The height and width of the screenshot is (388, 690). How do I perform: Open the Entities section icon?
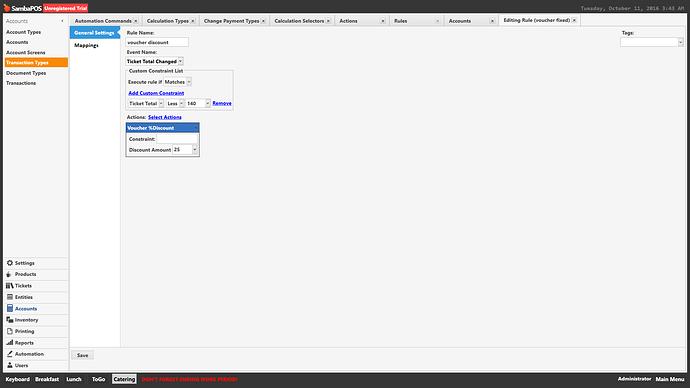click(x=10, y=297)
